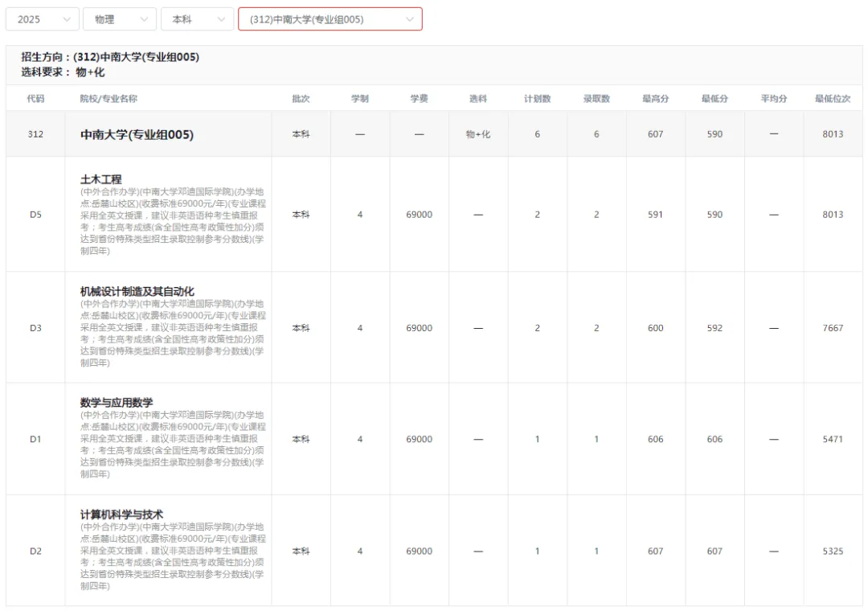Open the 本科 level dropdown

pos(197,19)
